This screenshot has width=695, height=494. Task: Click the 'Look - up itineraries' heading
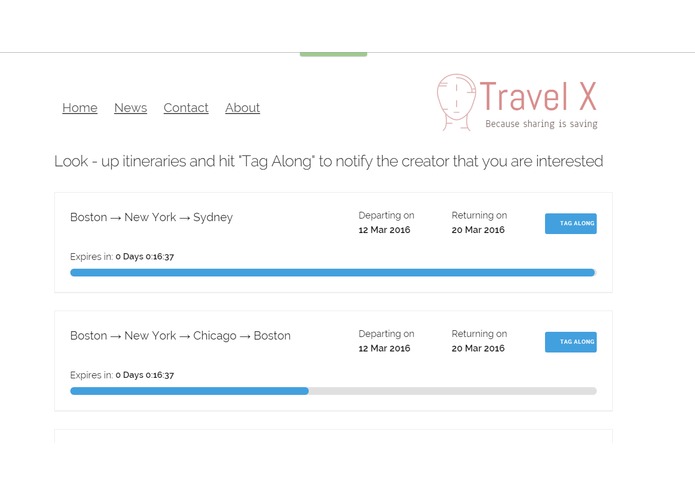(x=328, y=161)
